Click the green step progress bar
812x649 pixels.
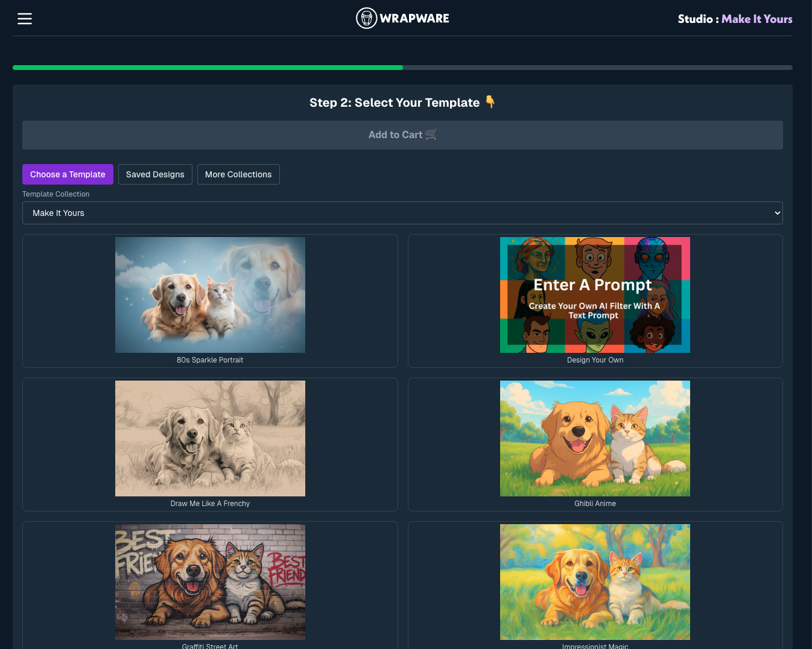[x=208, y=68]
